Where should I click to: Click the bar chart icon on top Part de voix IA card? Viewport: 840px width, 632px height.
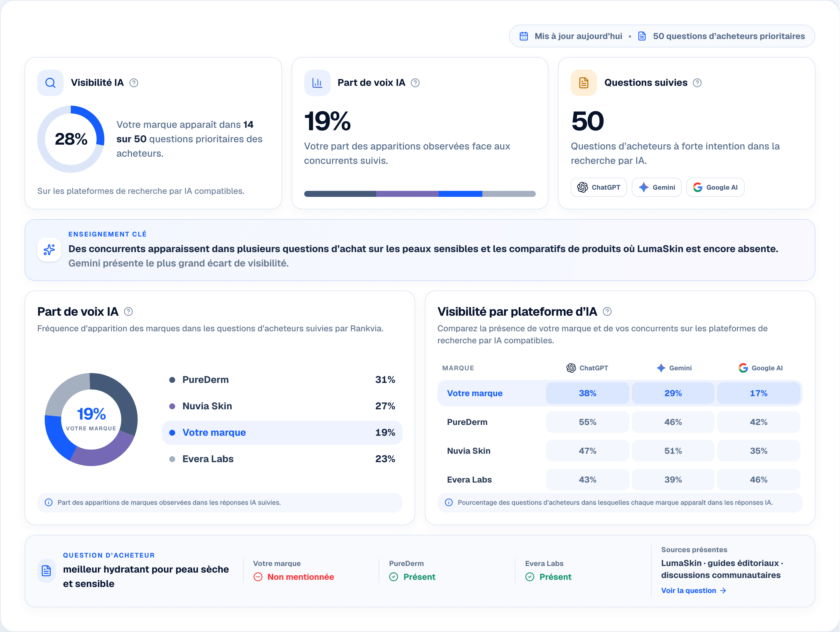coord(317,83)
